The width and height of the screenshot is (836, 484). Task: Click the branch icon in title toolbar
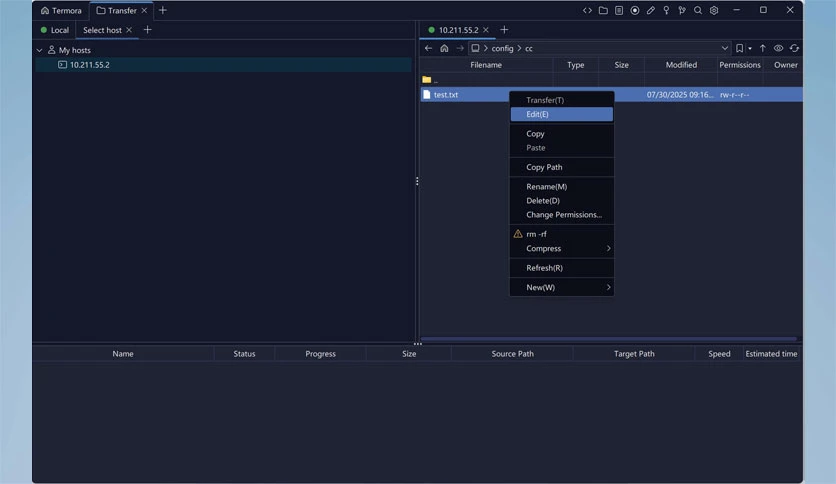[x=682, y=10]
